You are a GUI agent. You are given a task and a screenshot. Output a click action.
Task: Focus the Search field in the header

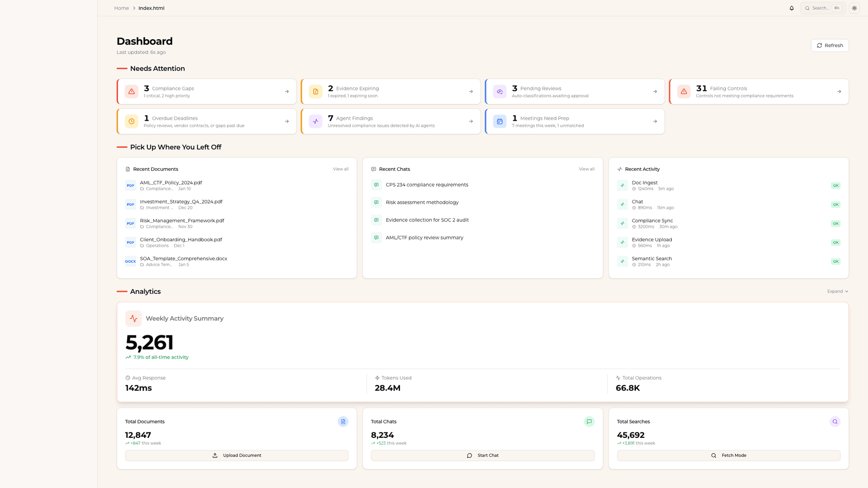click(823, 8)
